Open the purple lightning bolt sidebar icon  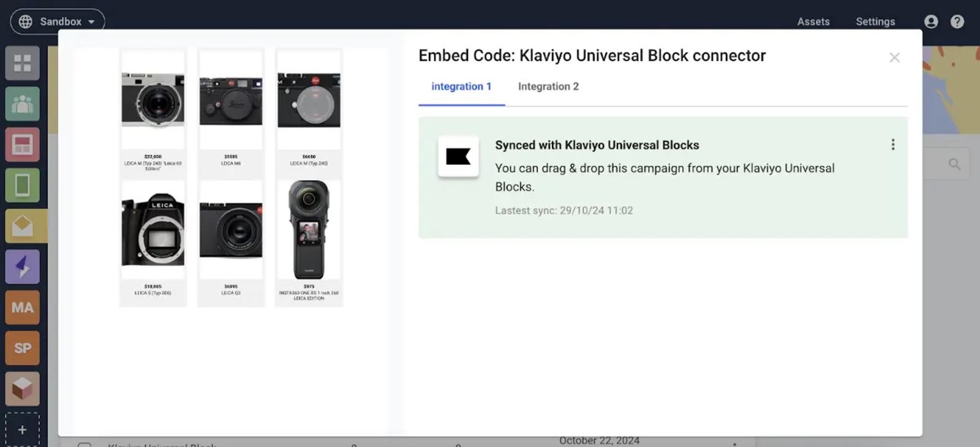coord(23,266)
